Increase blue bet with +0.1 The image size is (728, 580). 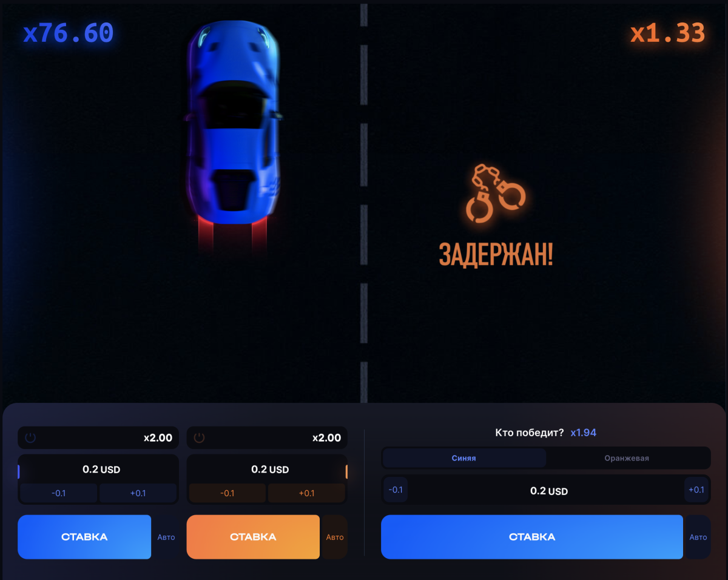(x=138, y=493)
